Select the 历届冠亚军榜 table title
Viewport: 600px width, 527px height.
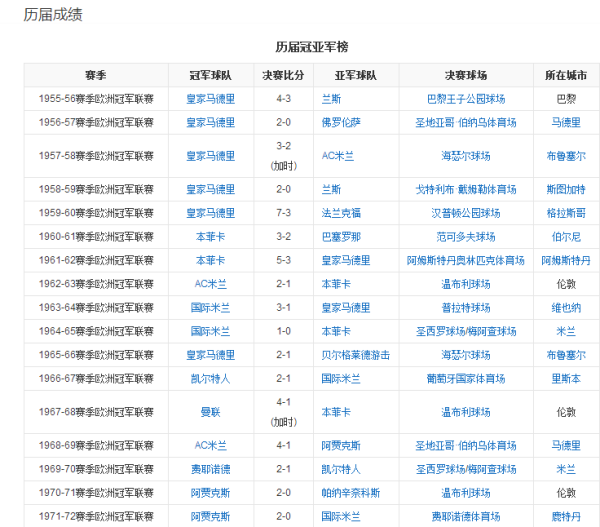click(x=311, y=47)
